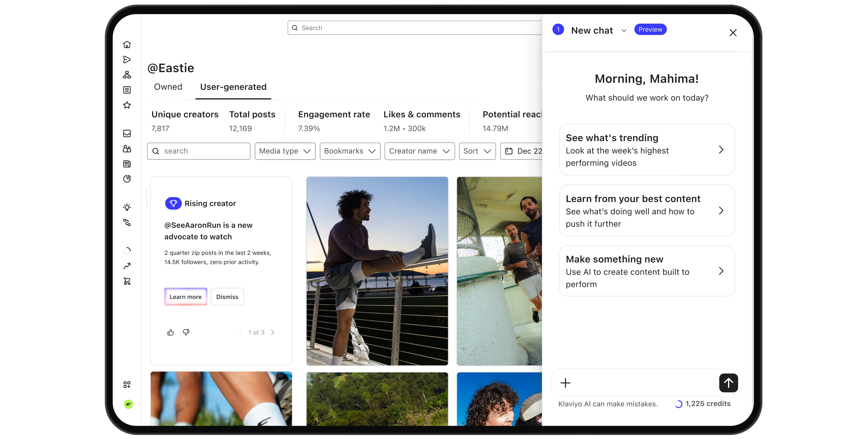The image size is (868, 439).
Task: Open See what's trending suggestion
Action: pos(647,150)
